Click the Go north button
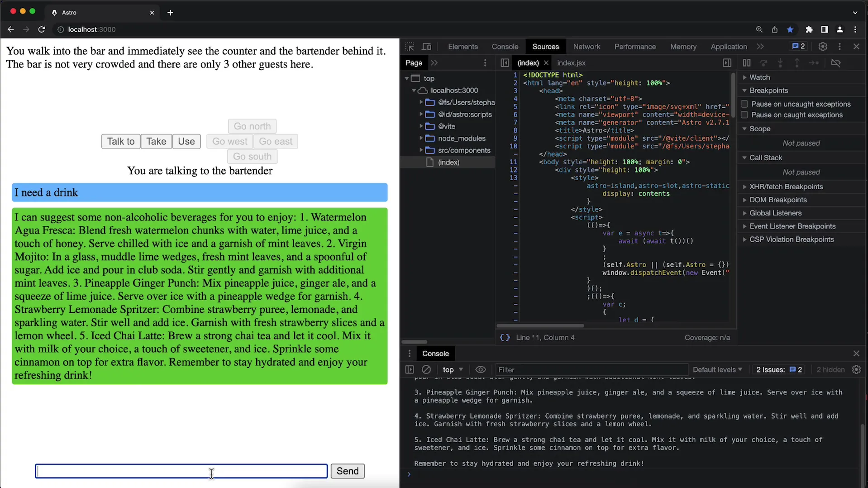Image resolution: width=868 pixels, height=488 pixels. coord(252,126)
